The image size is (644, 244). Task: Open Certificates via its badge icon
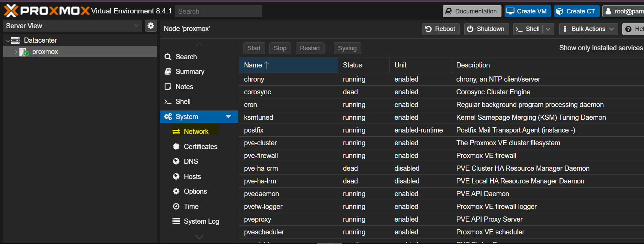pos(176,147)
